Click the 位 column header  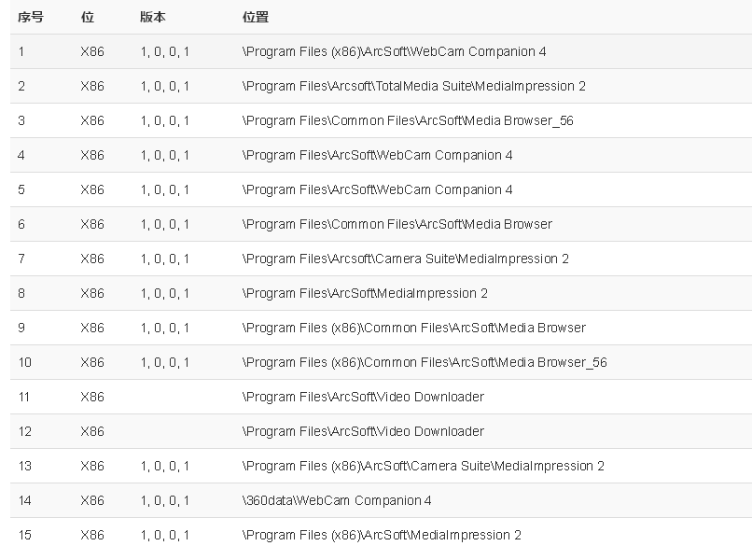pos(88,18)
